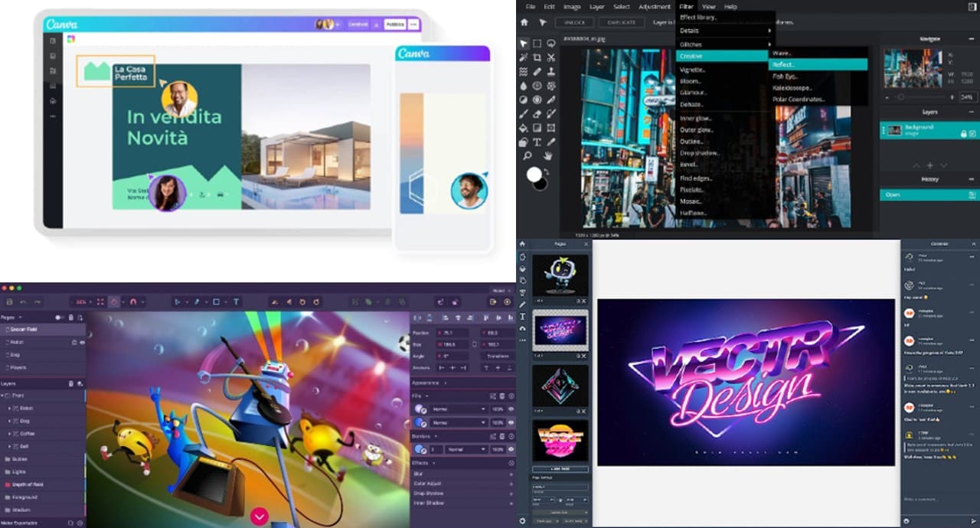Click the Transform button in Gravit inspector
This screenshot has width=980, height=528.
click(498, 356)
